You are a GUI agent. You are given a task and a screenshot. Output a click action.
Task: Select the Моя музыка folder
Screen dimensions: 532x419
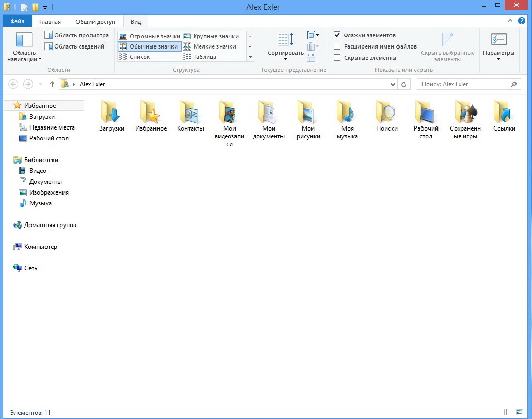click(x=347, y=112)
